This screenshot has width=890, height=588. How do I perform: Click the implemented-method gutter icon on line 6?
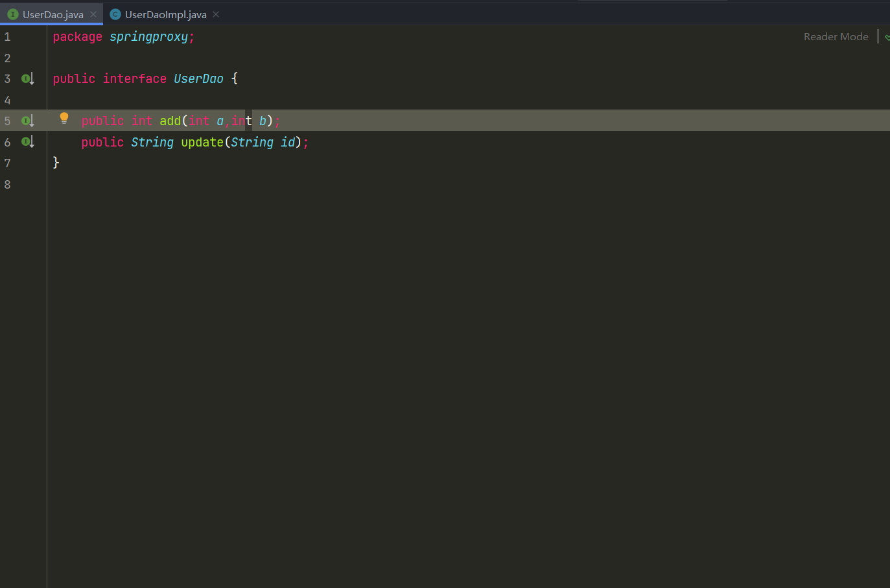point(27,142)
